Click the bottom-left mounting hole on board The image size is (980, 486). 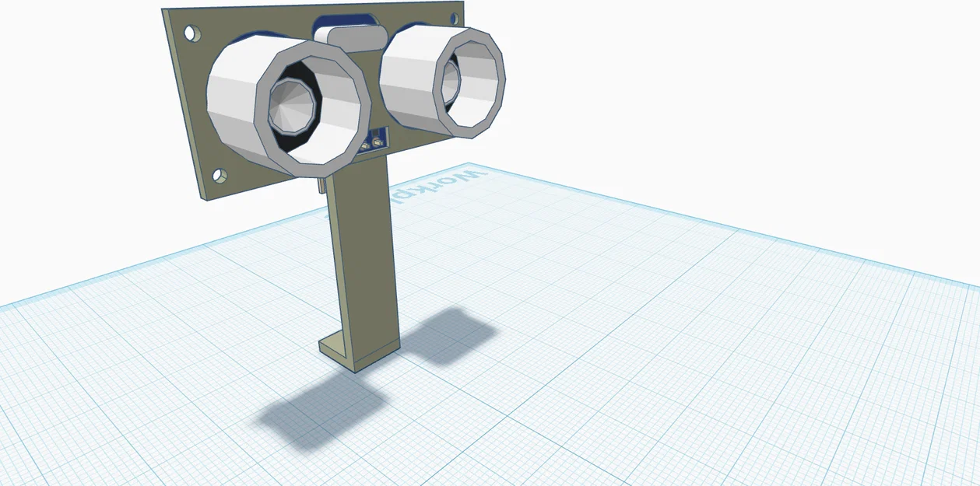(220, 176)
